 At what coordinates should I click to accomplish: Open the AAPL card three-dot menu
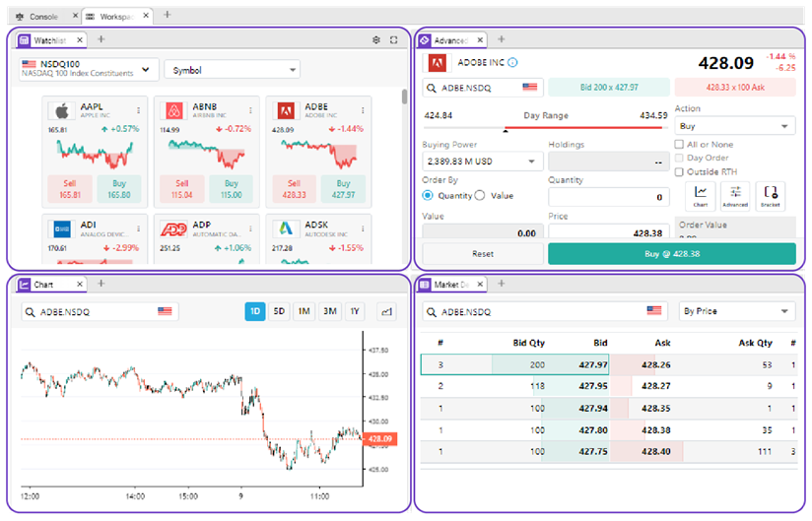point(138,110)
